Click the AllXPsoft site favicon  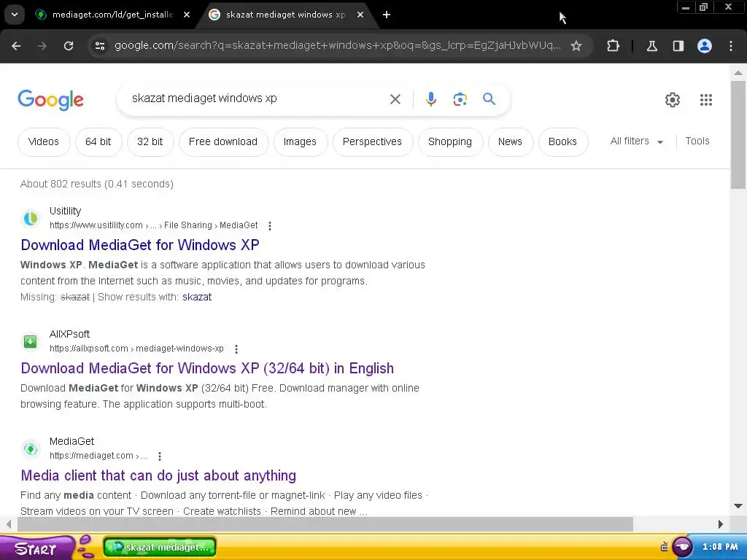[31, 341]
